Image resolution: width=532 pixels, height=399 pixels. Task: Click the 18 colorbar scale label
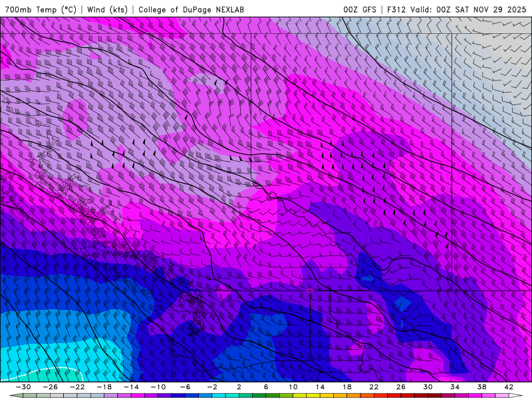(x=346, y=387)
